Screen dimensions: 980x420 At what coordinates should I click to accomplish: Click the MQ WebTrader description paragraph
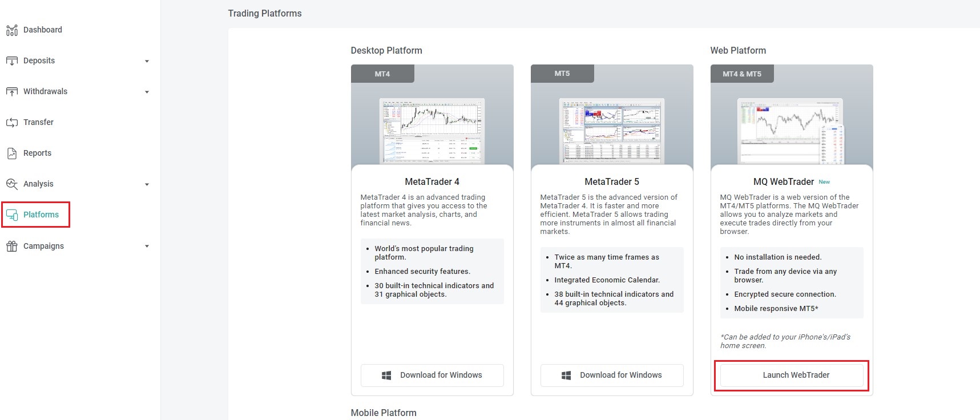789,215
